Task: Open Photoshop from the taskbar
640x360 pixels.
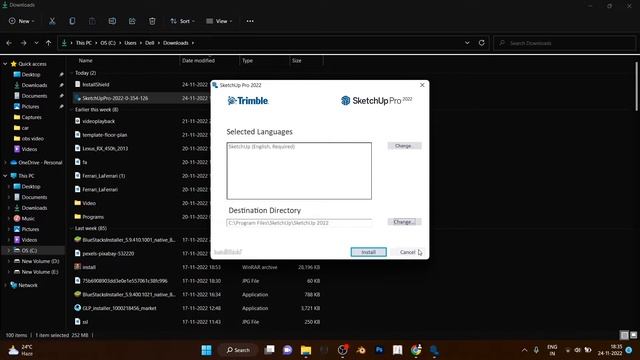Action: [379, 350]
